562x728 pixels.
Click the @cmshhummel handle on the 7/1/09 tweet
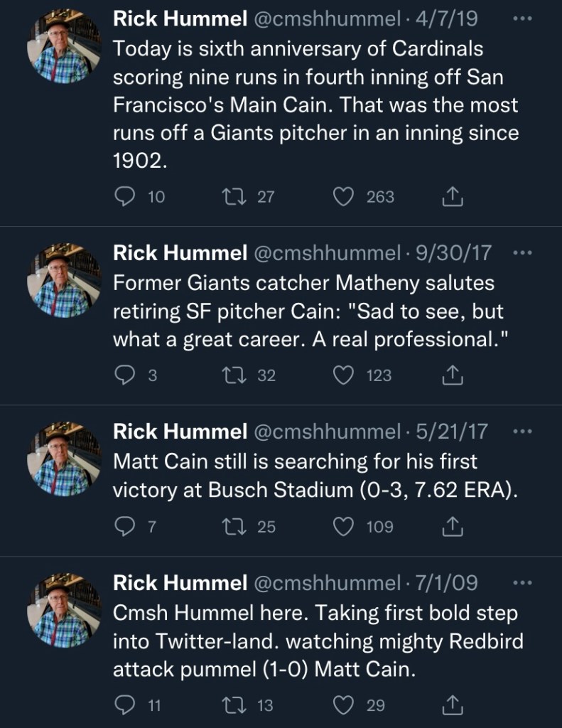326,584
